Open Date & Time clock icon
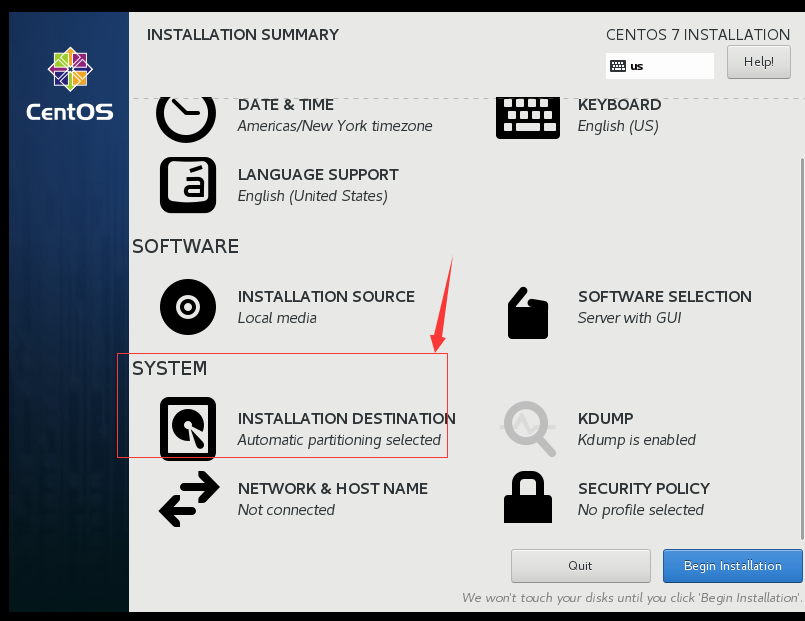Viewport: 805px width, 621px height. (x=186, y=119)
